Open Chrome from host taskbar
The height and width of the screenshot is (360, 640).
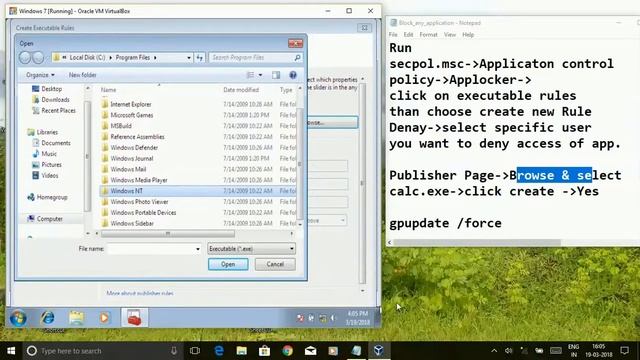pyautogui.click(x=287, y=351)
